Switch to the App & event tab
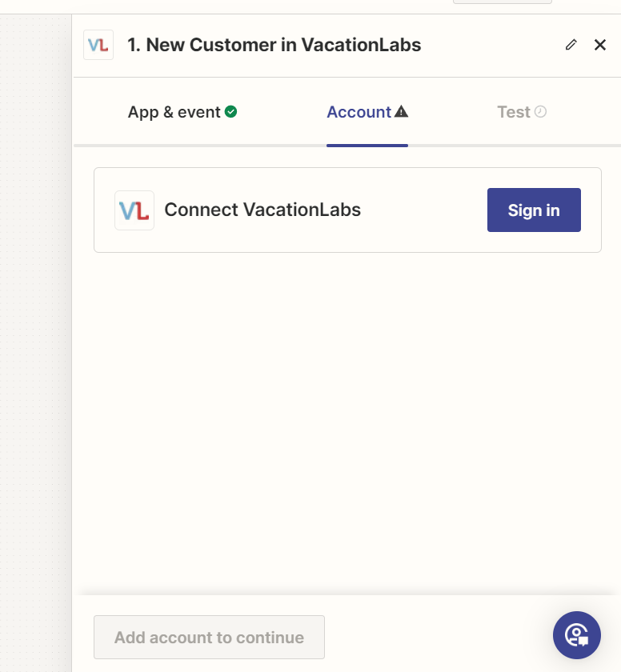Screen dimensions: 621x672 point(174,112)
